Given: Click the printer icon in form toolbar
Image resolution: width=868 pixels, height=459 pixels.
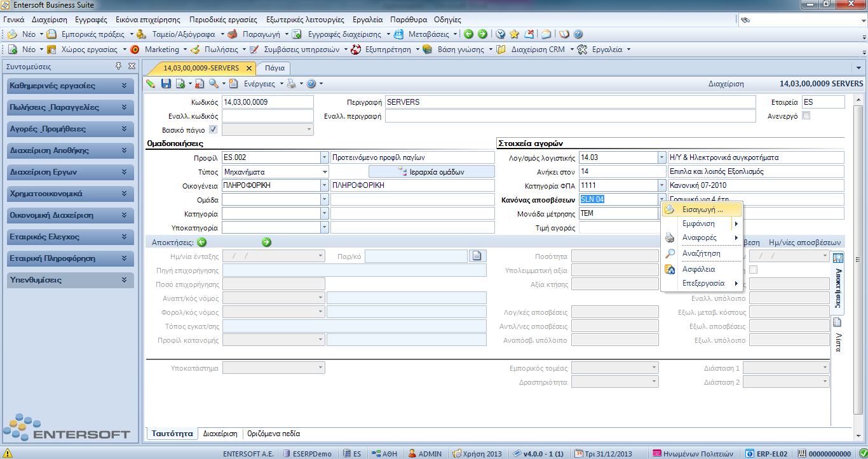Looking at the screenshot, I should pyautogui.click(x=292, y=83).
